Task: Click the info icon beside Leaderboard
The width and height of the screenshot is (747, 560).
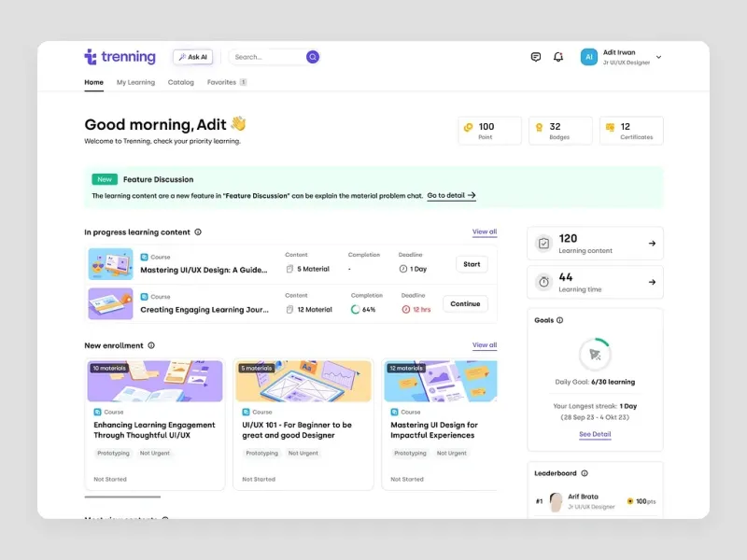Action: click(x=585, y=473)
